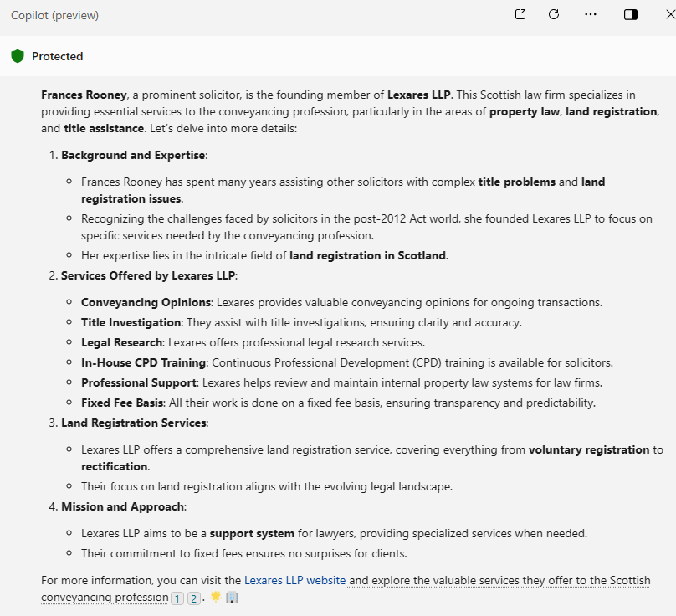676x616 pixels.
Task: Click the bold text 'property law'
Action: pos(525,111)
